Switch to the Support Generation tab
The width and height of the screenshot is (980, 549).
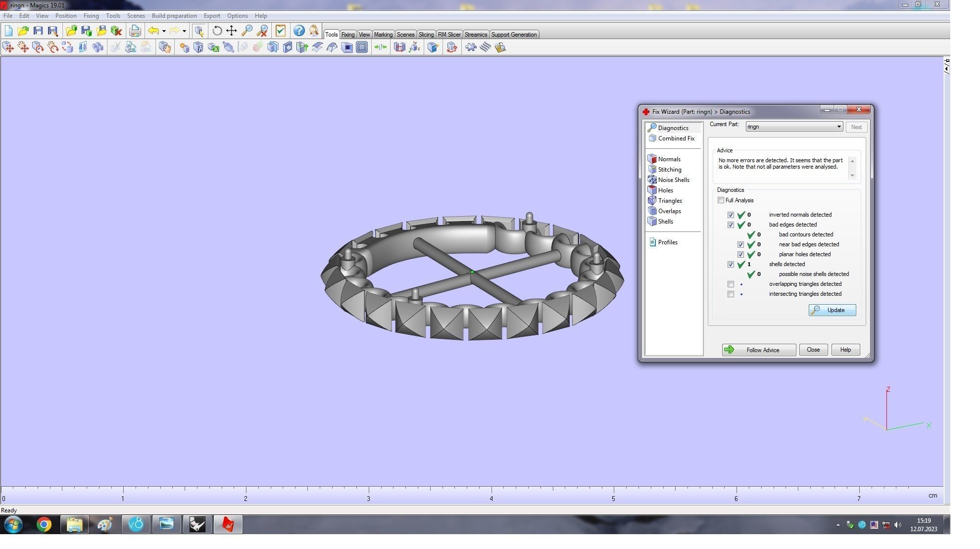[x=514, y=35]
